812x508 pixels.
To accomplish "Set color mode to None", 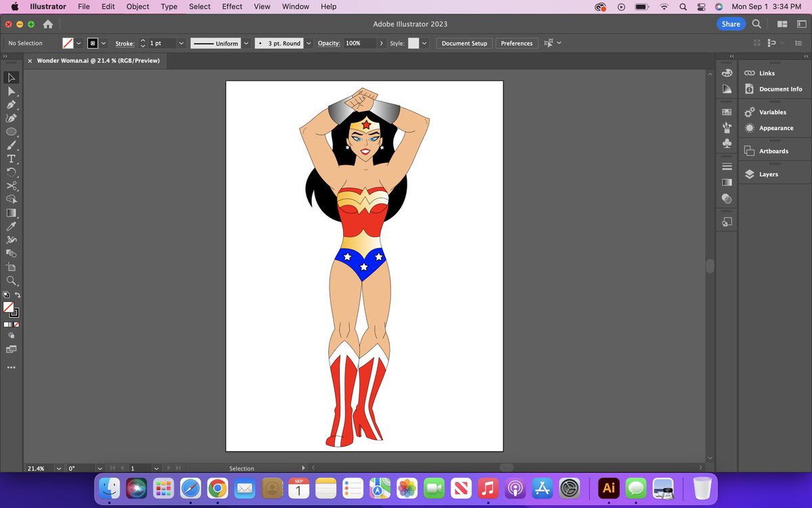I will pos(16,324).
